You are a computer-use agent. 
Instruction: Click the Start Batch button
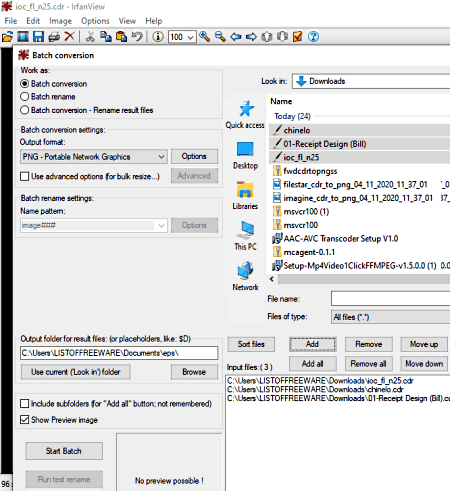pyautogui.click(x=64, y=451)
